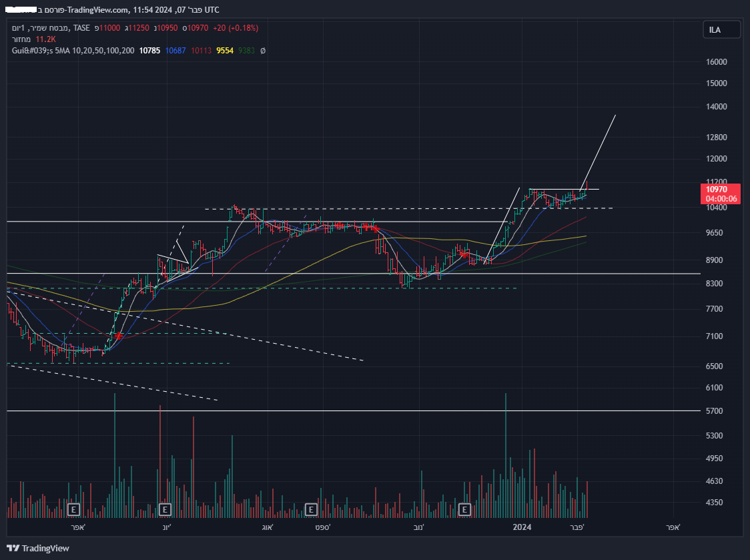
Task: Open the earnings marker near June
Action: [x=165, y=510]
